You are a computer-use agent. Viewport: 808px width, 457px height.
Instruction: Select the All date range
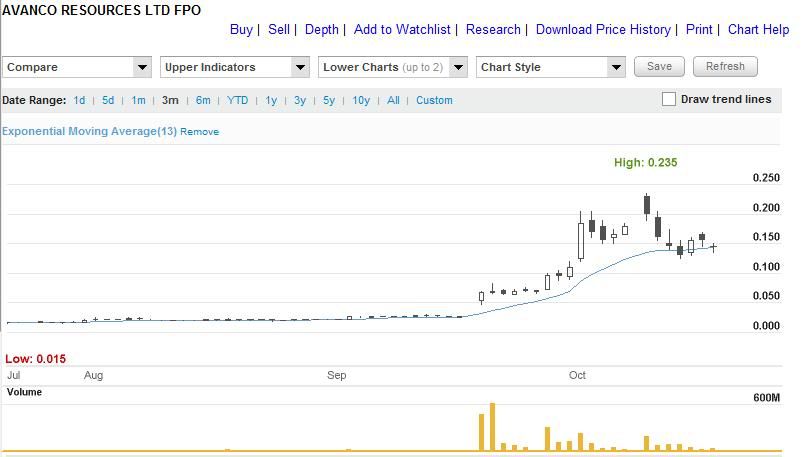tap(393, 100)
